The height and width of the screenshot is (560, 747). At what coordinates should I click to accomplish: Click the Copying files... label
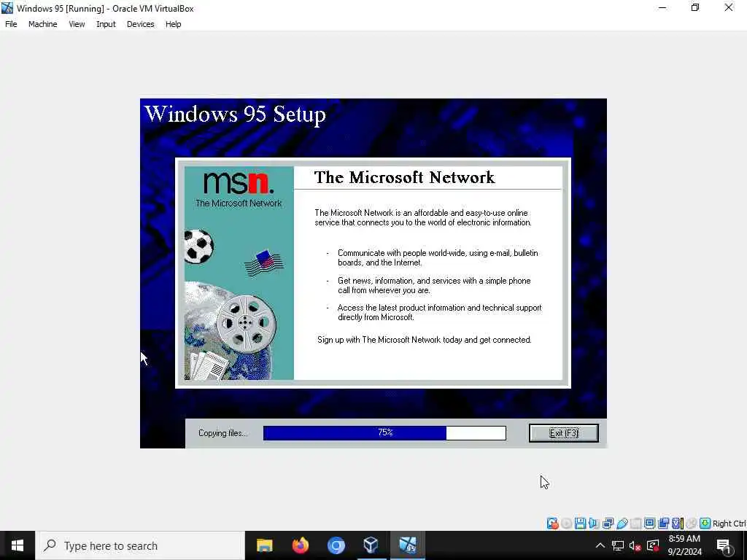click(x=223, y=433)
